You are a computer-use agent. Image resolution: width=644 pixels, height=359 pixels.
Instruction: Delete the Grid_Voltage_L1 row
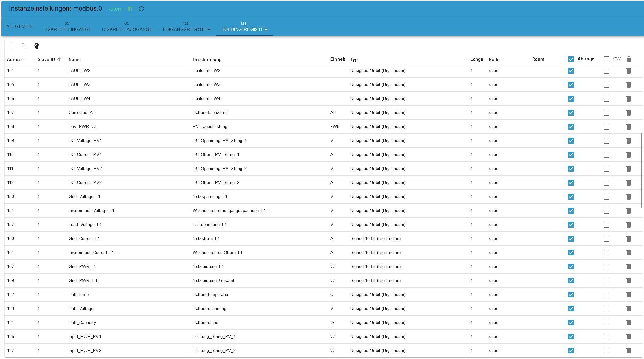pyautogui.click(x=629, y=197)
